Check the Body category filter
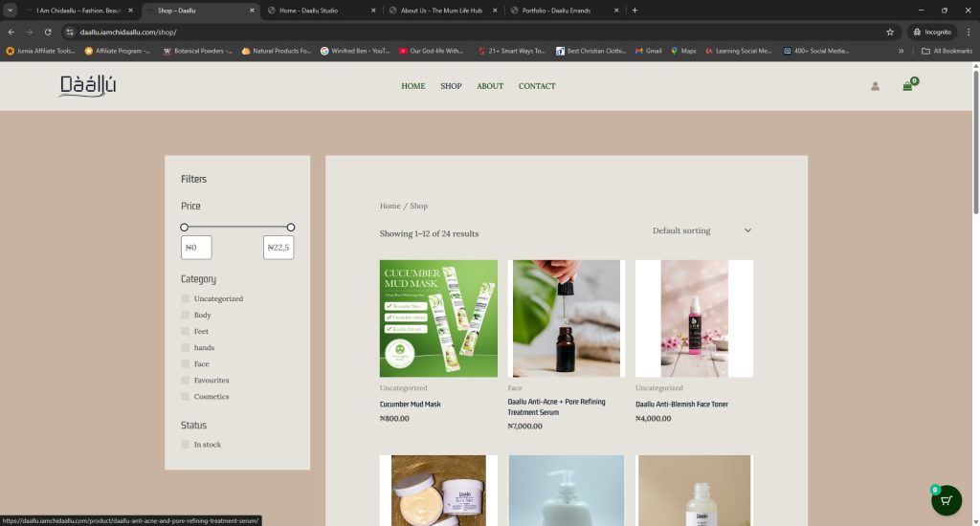Screen dimensions: 980x526 (185, 315)
